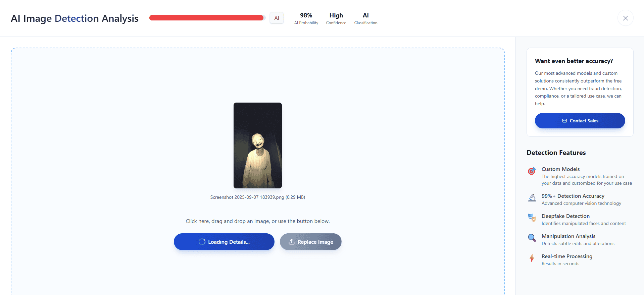The height and width of the screenshot is (295, 644).
Task: Click the 'Custom Models' feature title
Action: tap(560, 169)
